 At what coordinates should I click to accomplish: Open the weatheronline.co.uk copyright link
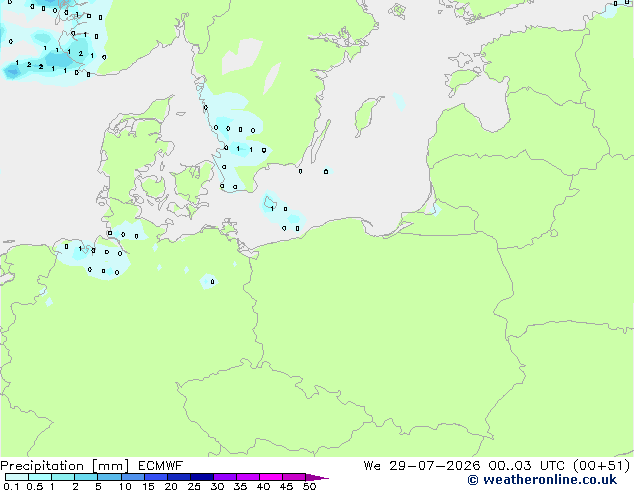(542, 480)
